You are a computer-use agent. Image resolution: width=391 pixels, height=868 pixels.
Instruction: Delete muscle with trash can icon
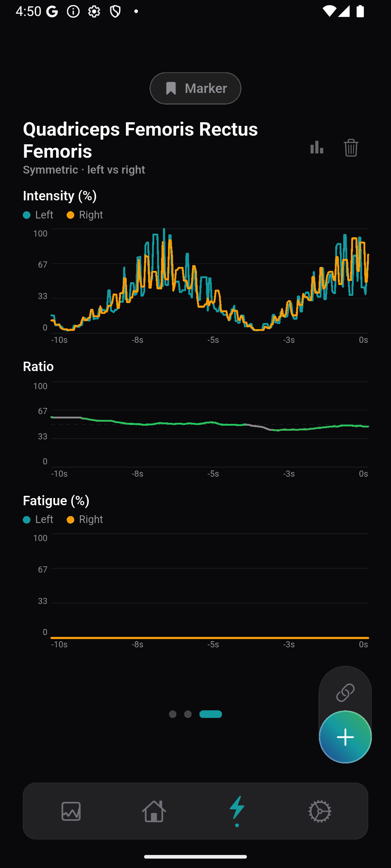(x=351, y=147)
